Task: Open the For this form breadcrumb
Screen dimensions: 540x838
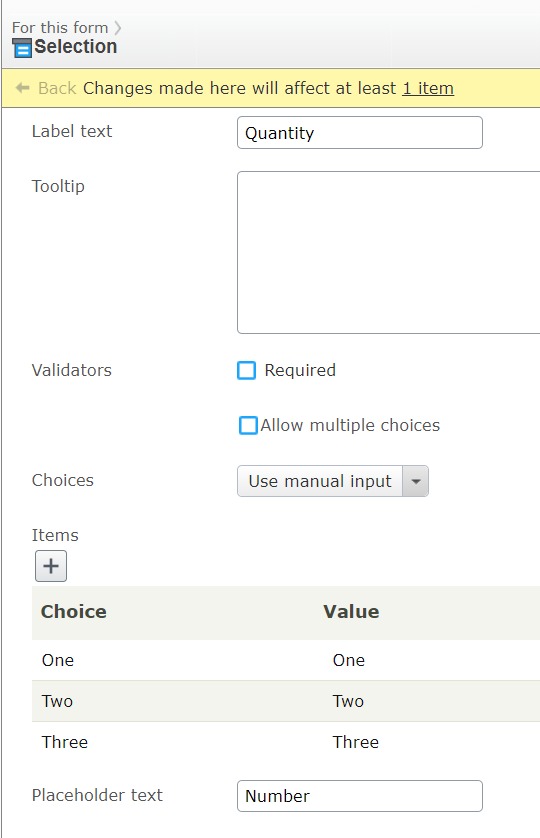Action: click(x=60, y=27)
